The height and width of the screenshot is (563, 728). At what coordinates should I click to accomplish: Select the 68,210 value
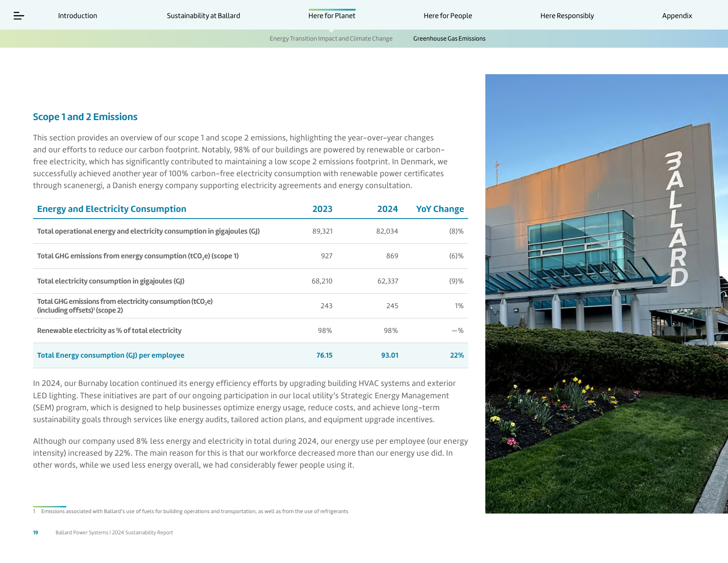pos(322,281)
